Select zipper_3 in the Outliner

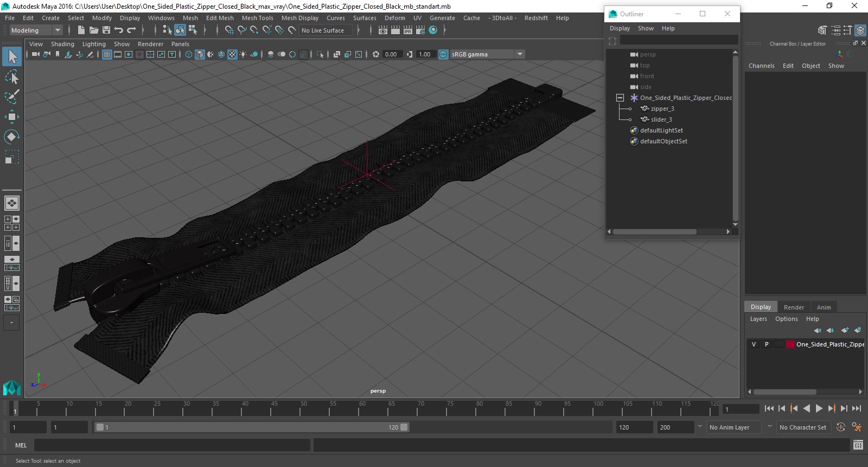pos(662,109)
